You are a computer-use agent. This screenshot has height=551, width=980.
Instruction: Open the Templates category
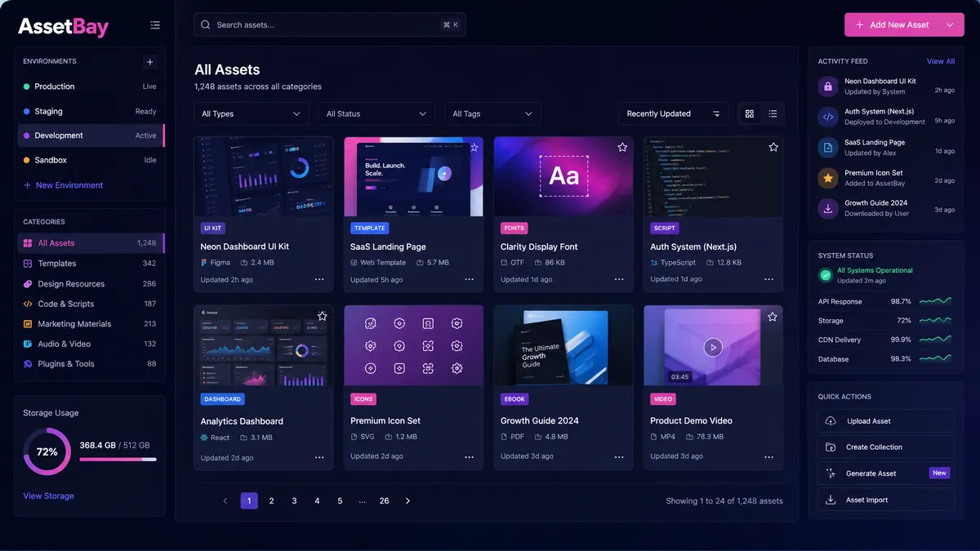pos(90,264)
